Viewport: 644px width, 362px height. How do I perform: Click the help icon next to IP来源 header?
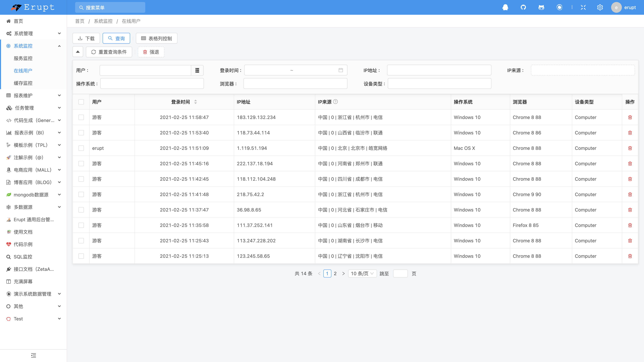tap(335, 102)
